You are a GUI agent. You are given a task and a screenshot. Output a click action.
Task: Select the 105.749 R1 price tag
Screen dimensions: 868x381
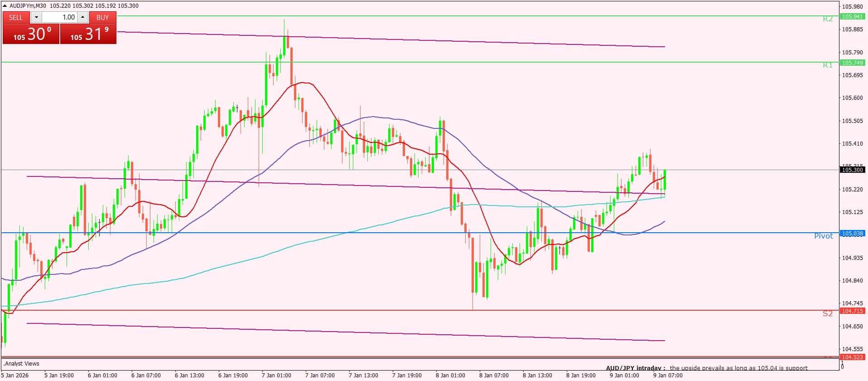tap(852, 63)
